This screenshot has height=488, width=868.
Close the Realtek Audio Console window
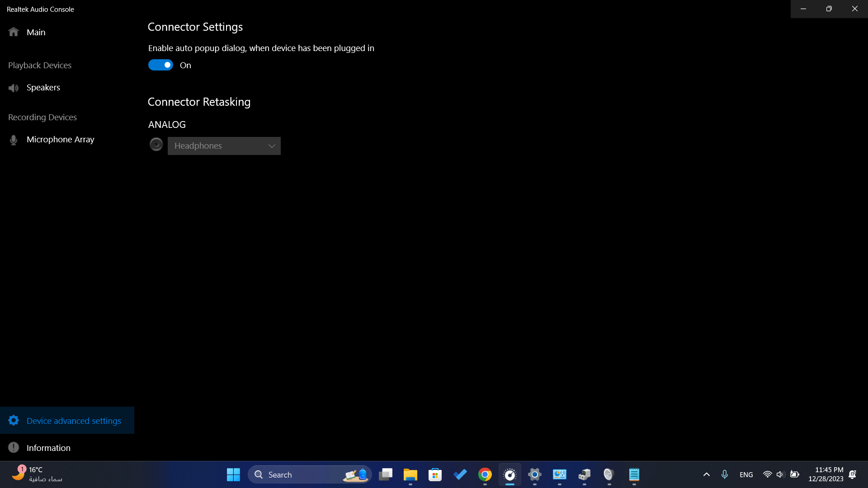pyautogui.click(x=855, y=9)
